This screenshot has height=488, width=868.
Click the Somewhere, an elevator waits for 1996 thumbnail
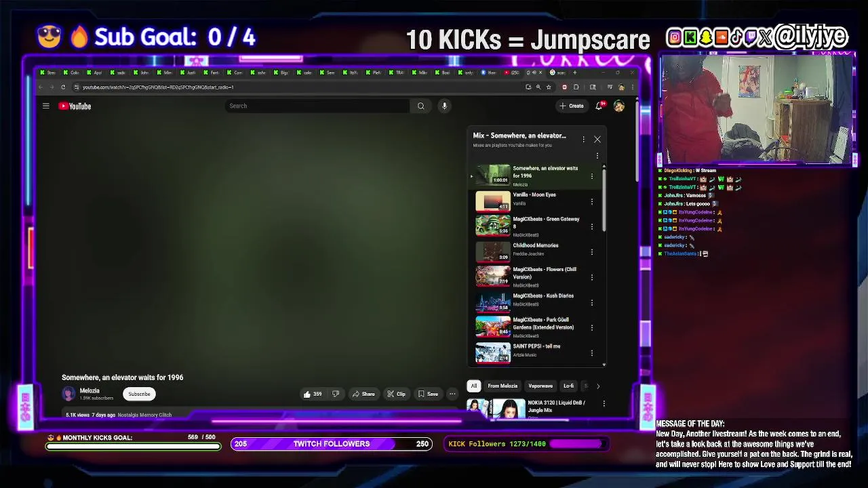(493, 176)
